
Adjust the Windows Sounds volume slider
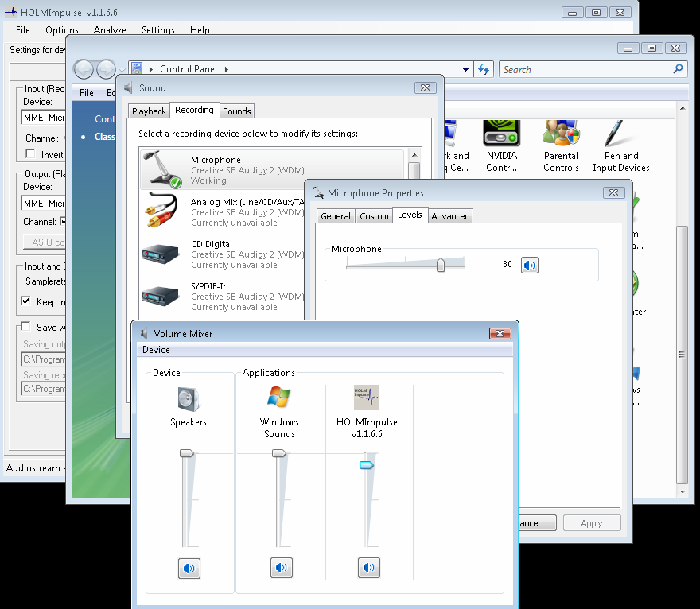(x=279, y=453)
